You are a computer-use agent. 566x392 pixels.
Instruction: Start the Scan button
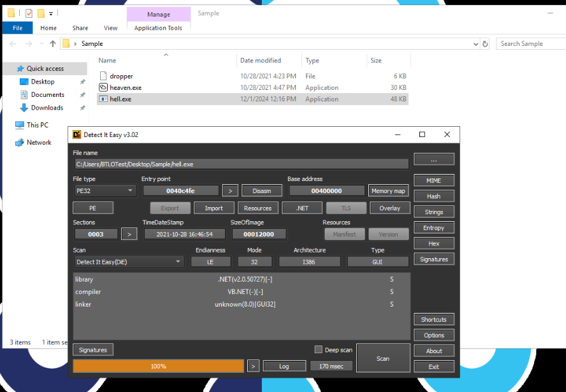(x=383, y=358)
